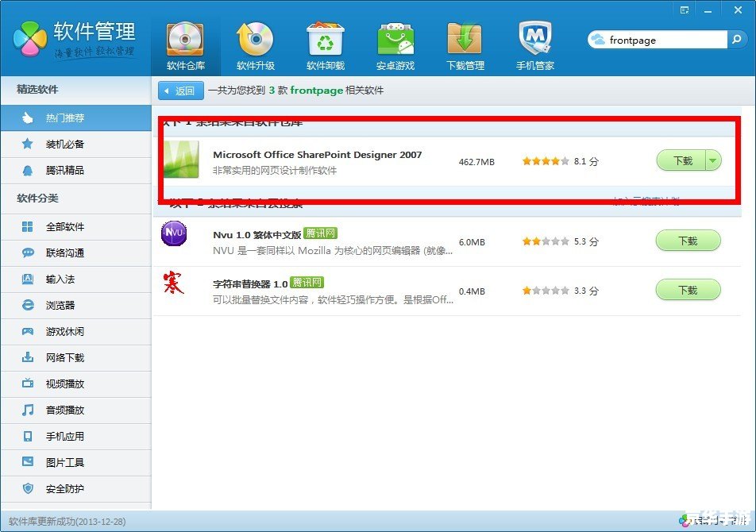Click the download icon beside 网络下载
This screenshot has width=756, height=532.
(28, 357)
